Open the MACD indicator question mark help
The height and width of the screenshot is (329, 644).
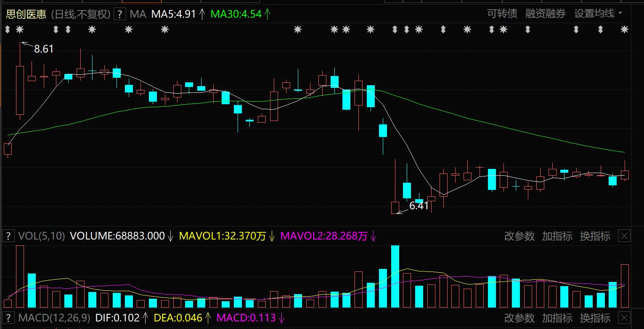point(8,318)
